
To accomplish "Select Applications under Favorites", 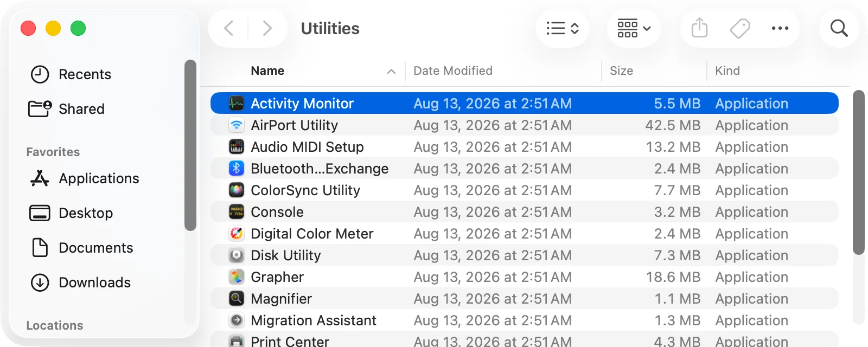I will coord(99,178).
